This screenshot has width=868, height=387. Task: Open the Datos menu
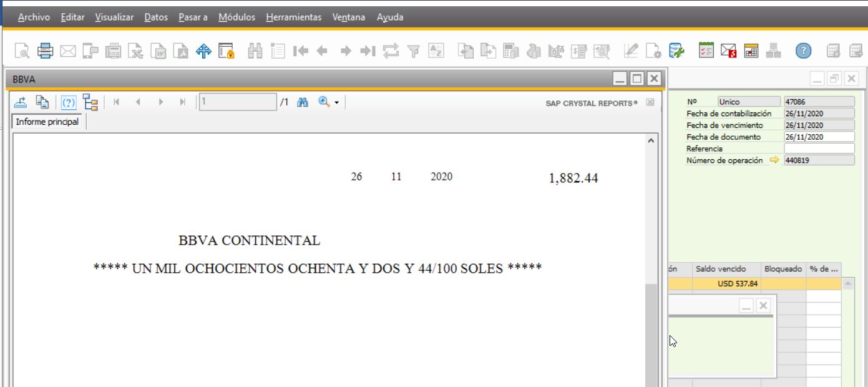click(156, 17)
